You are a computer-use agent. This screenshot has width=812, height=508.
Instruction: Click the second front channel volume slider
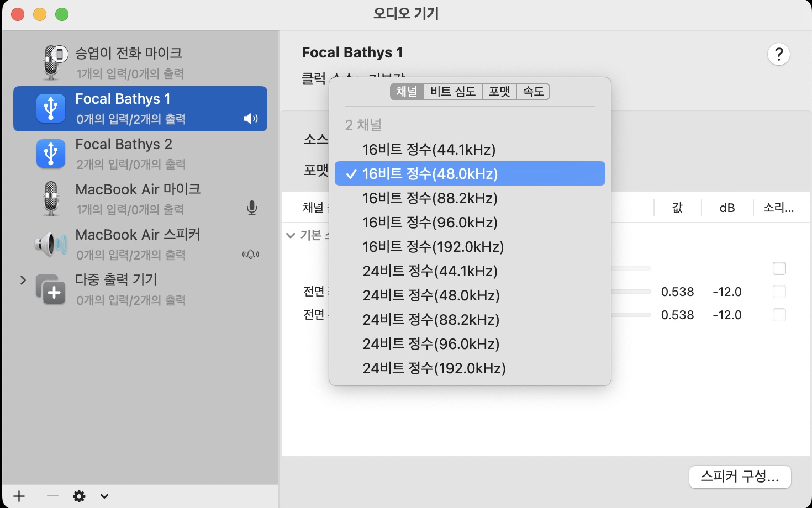coord(631,315)
